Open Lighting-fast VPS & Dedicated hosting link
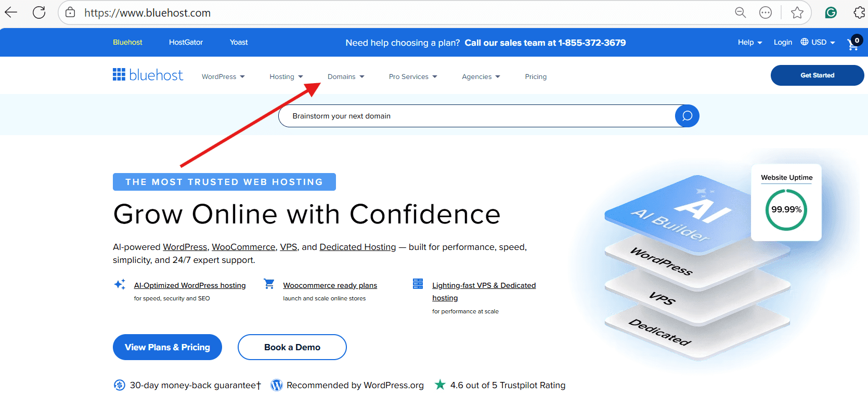 click(484, 292)
